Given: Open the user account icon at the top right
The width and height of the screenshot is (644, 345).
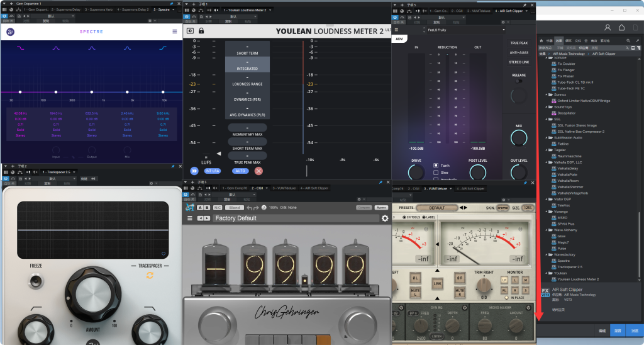Looking at the screenshot, I should 608,28.
